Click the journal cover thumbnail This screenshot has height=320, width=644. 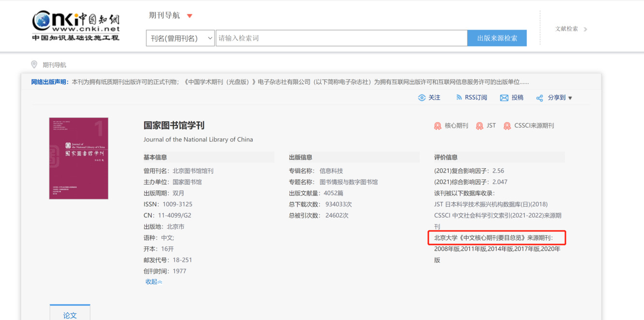78,158
